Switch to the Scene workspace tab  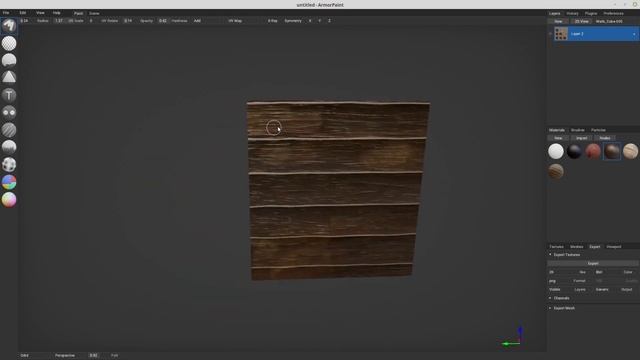point(94,13)
